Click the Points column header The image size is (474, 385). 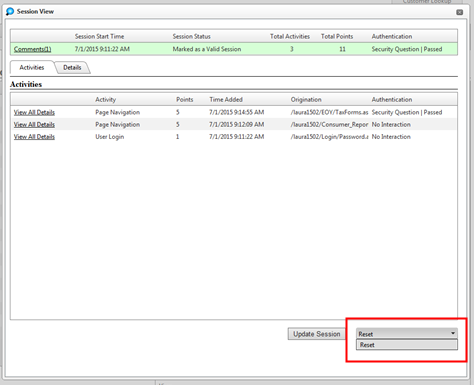185,99
